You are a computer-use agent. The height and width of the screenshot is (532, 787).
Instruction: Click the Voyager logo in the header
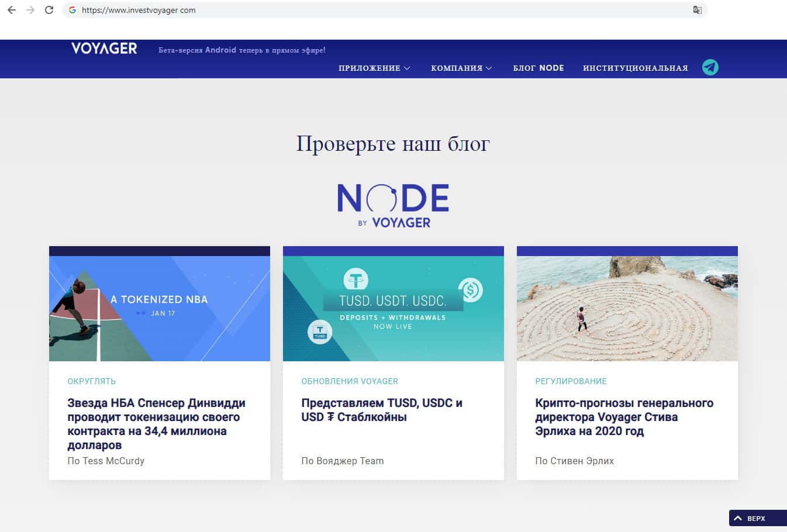point(104,49)
